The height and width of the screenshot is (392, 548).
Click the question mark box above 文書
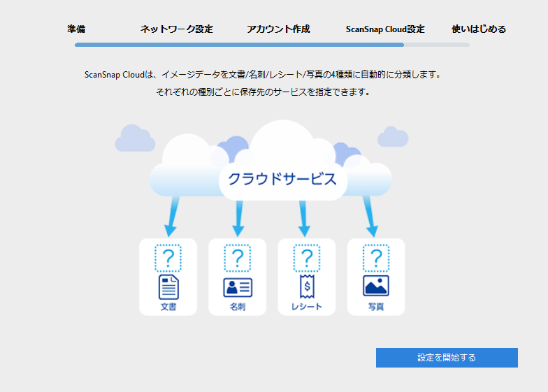click(168, 259)
